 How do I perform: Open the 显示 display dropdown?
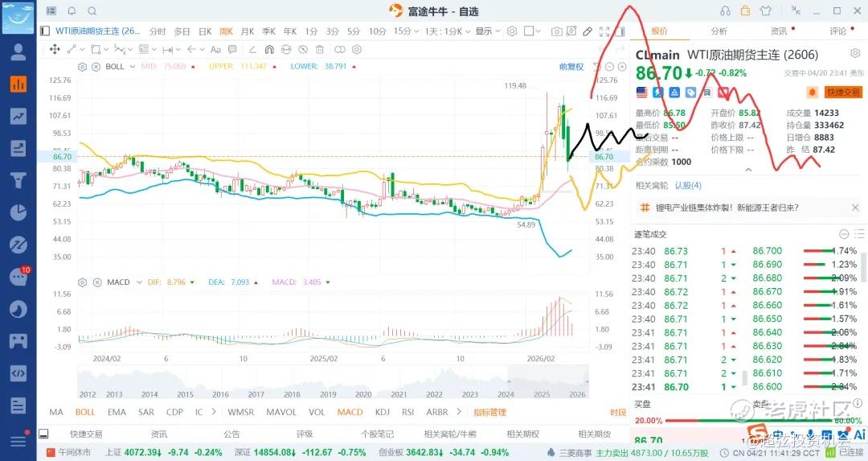click(x=488, y=31)
